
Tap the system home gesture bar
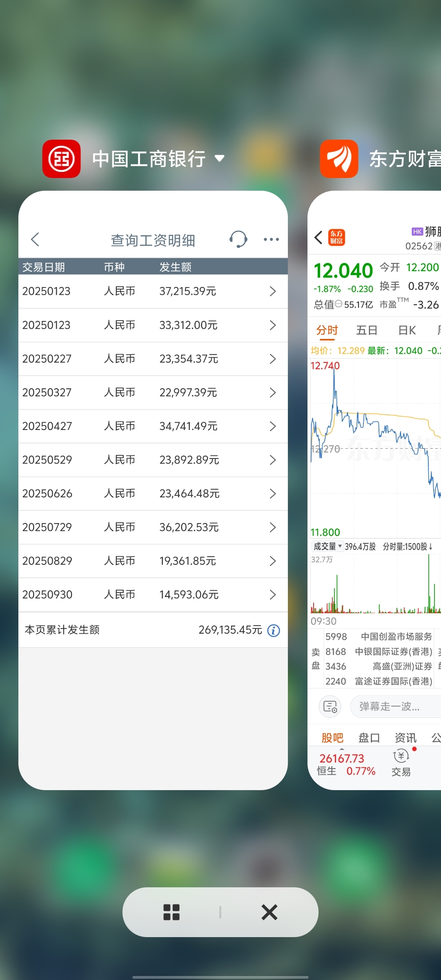[220, 977]
